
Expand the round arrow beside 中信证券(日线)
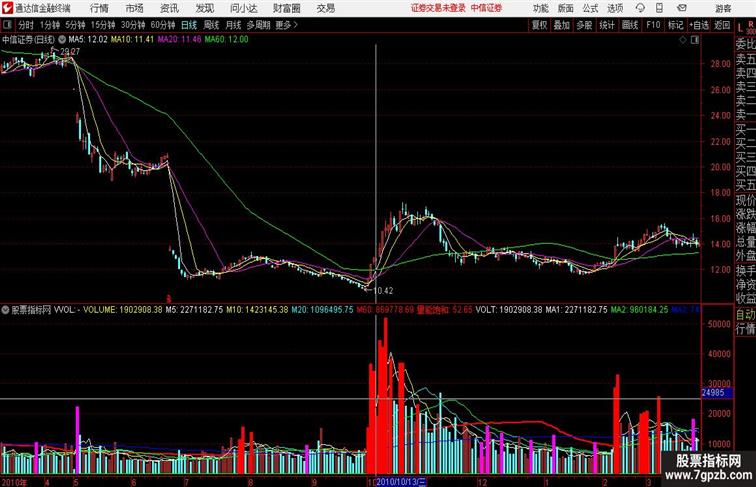coord(62,40)
